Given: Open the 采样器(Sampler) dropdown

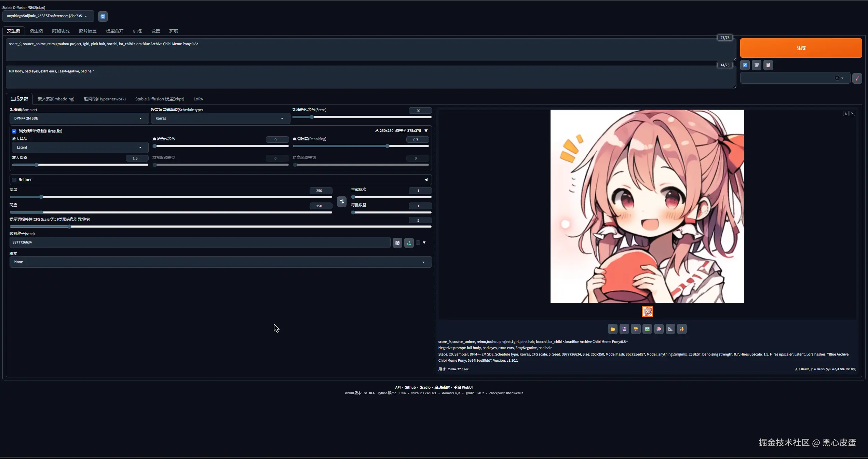Looking at the screenshot, I should tap(78, 118).
